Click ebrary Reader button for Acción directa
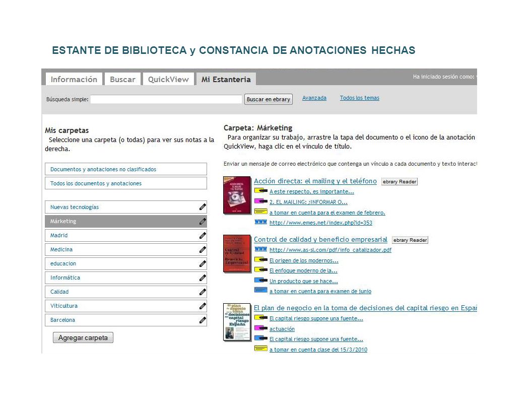Viewport: 532px width, 411px height. tap(400, 181)
